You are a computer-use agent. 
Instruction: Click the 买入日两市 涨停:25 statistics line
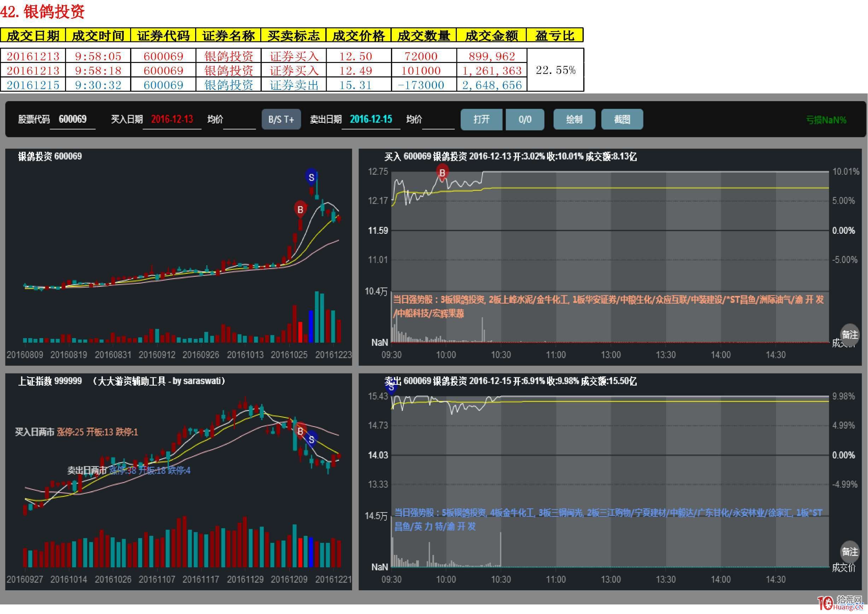[x=76, y=432]
